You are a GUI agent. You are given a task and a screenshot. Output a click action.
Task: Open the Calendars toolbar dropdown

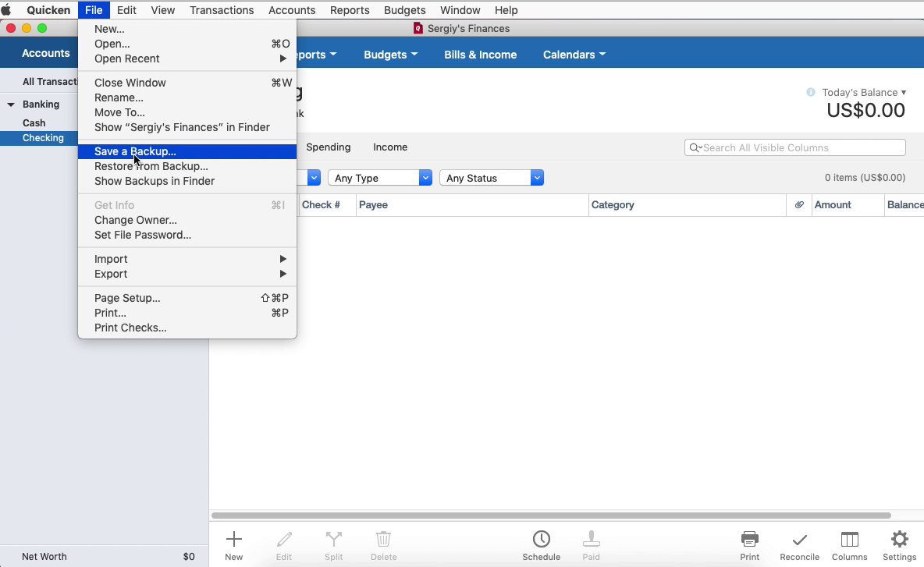point(574,55)
